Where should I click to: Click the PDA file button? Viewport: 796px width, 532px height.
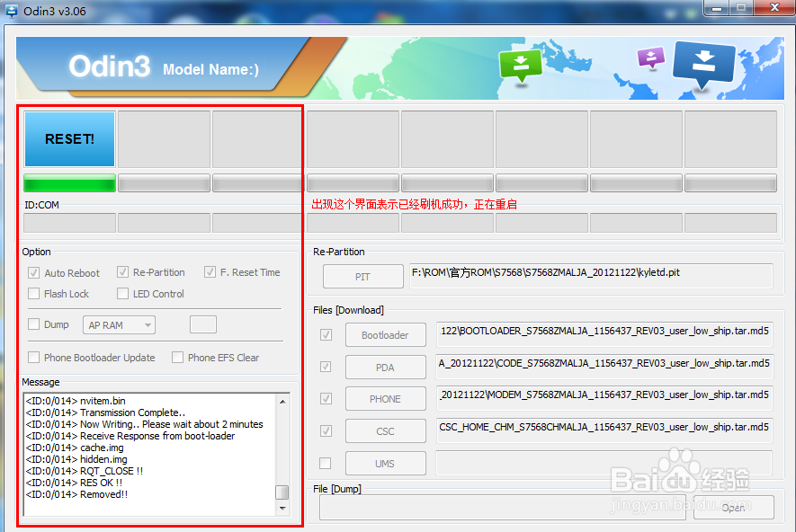pos(385,368)
